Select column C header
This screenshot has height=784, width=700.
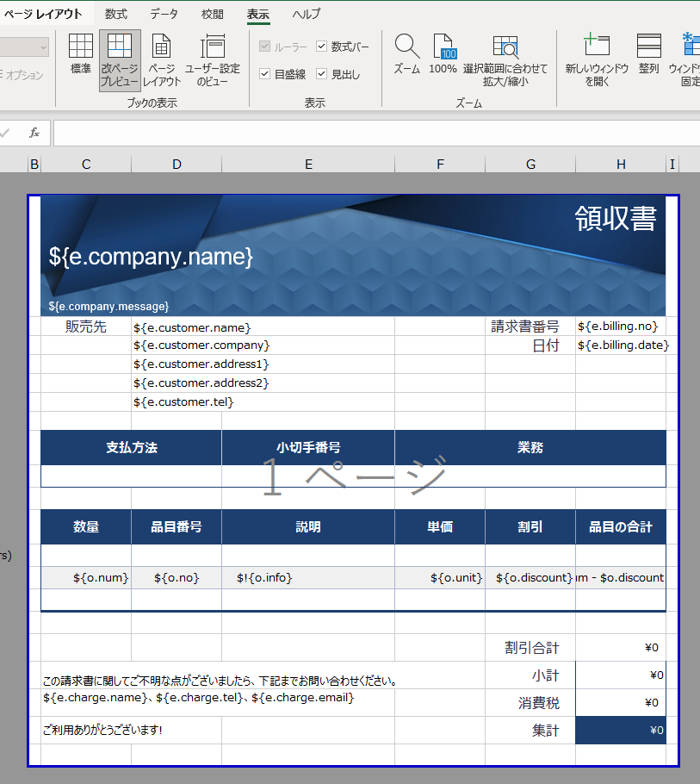(86, 164)
